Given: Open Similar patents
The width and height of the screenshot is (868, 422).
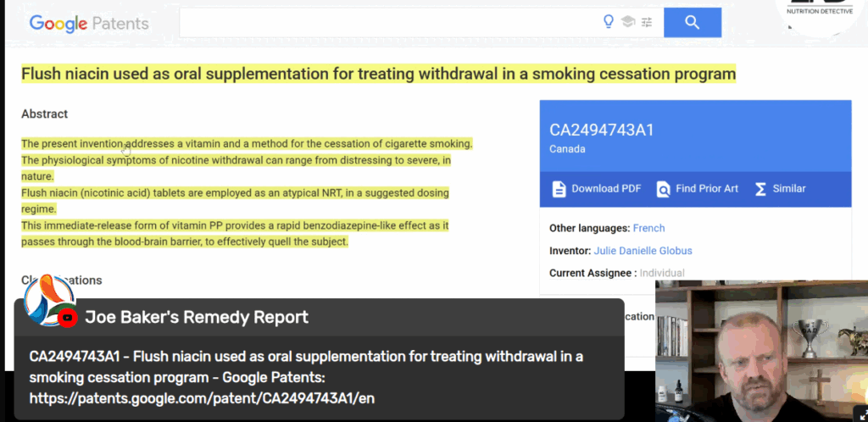Looking at the screenshot, I should pos(780,189).
